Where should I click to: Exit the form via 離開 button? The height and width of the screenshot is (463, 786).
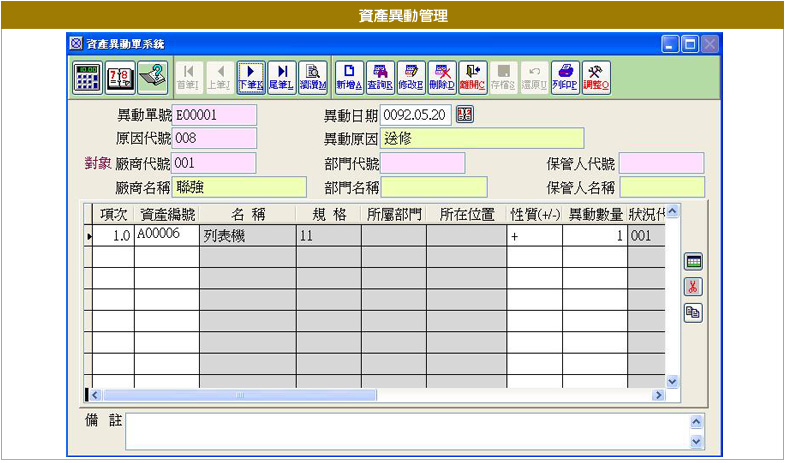pyautogui.click(x=472, y=77)
